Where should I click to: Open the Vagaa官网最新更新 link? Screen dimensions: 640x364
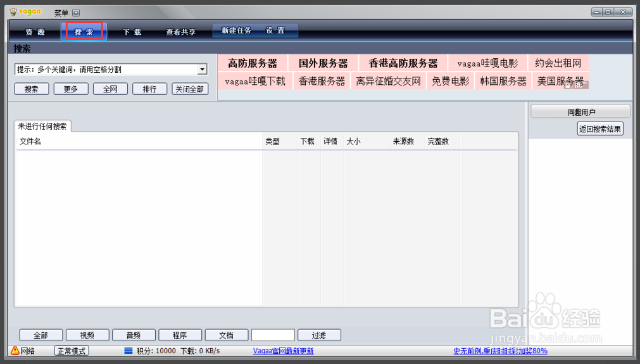point(283,351)
